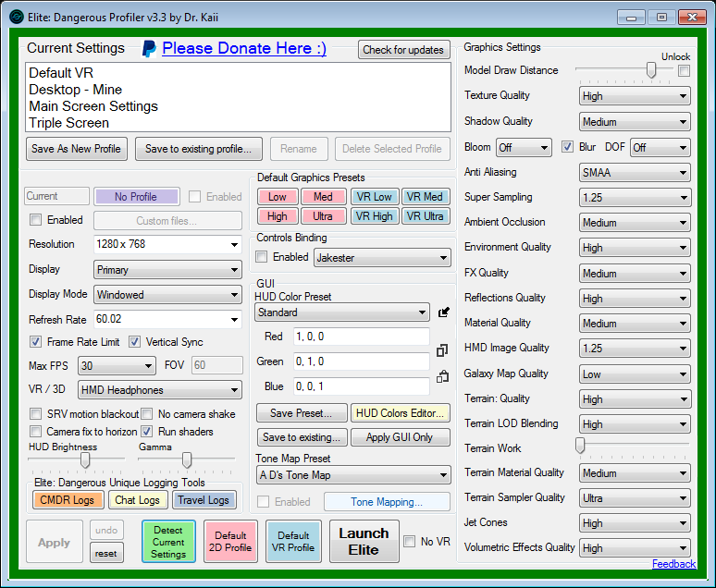
Task: Check the No VR checkbox
Action: pyautogui.click(x=409, y=542)
